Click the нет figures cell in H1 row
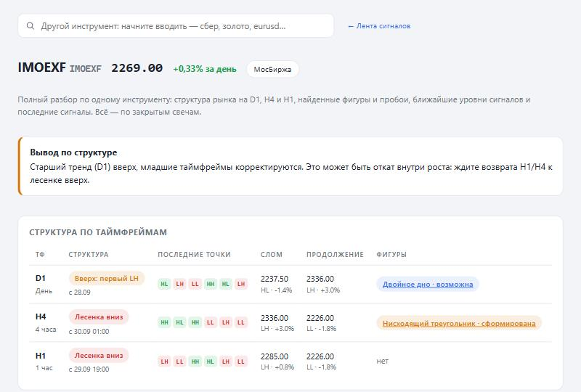Screen dimensions: 581x392 pyautogui.click(x=383, y=361)
